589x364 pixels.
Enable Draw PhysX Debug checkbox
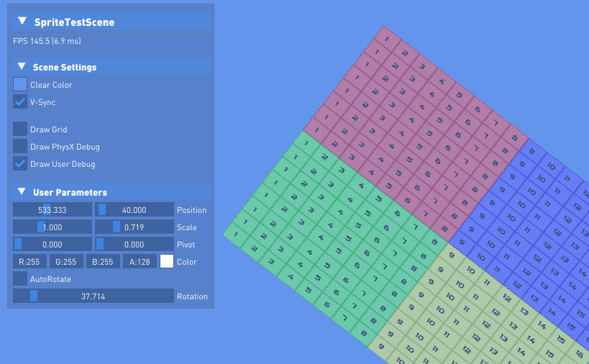coord(20,146)
